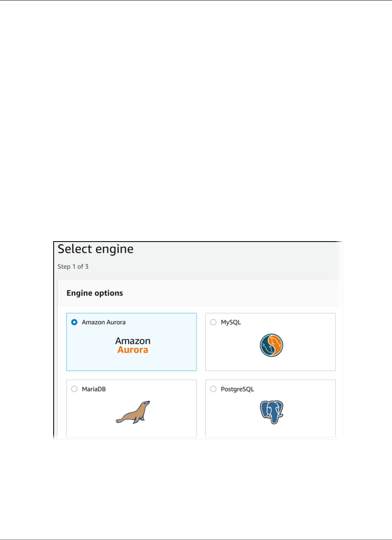392x540 pixels.
Task: Click the Engine options section heading
Action: tap(95, 293)
